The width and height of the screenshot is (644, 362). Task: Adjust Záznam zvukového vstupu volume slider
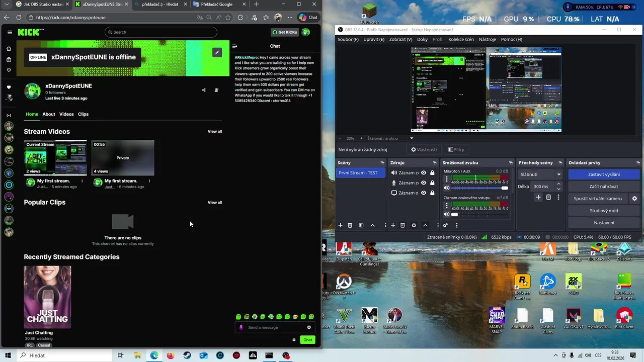coord(480,214)
